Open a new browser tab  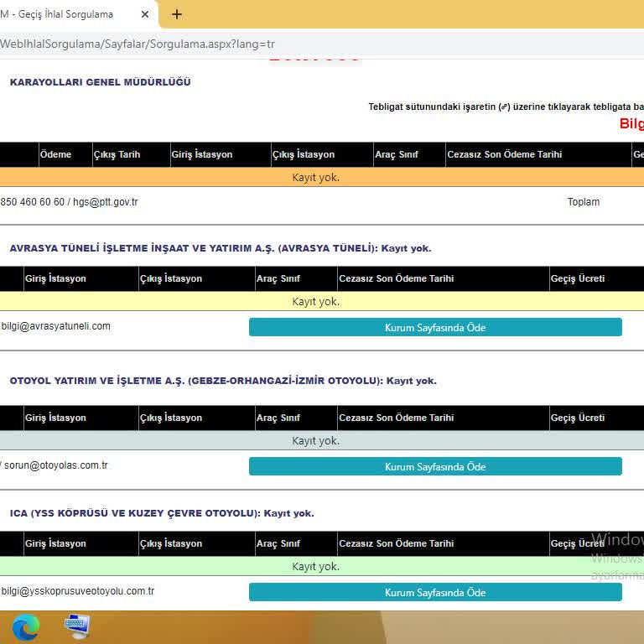coord(176,14)
